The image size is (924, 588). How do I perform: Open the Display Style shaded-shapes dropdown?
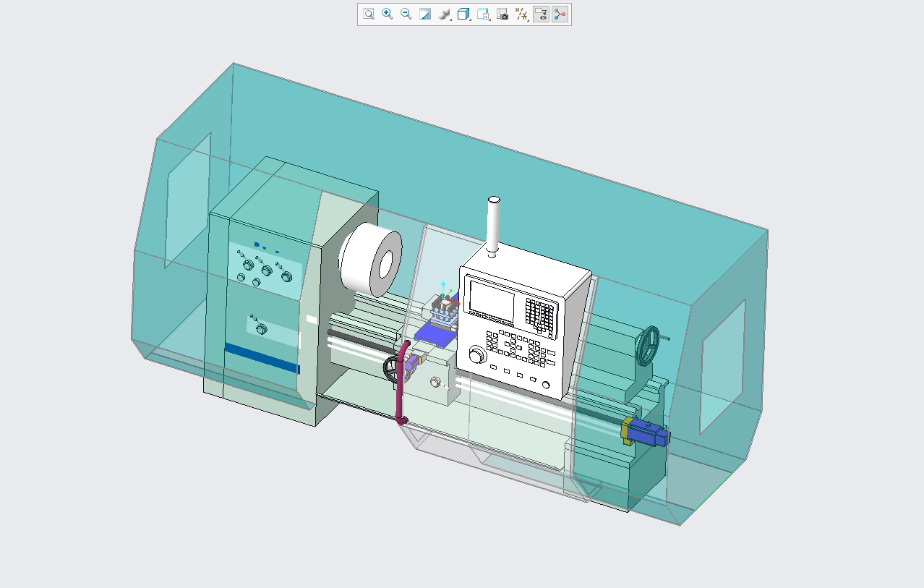445,14
